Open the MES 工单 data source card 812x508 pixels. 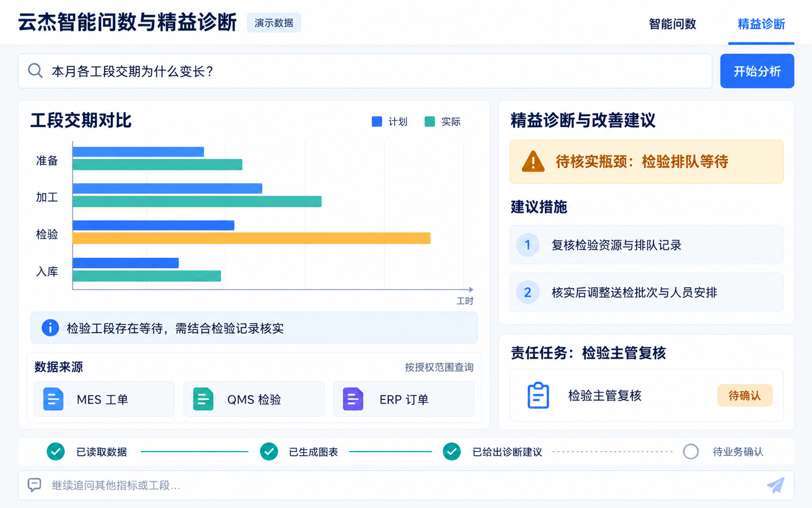point(104,399)
